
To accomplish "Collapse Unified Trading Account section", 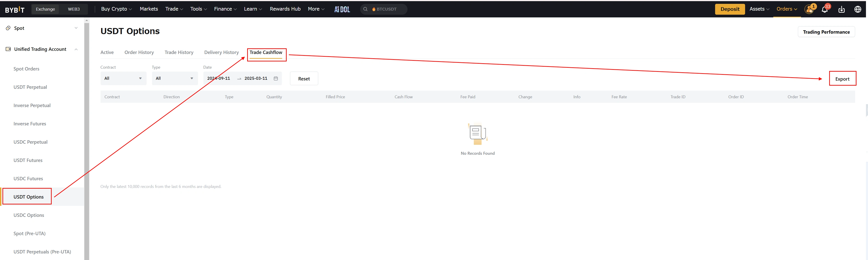I will (x=76, y=49).
